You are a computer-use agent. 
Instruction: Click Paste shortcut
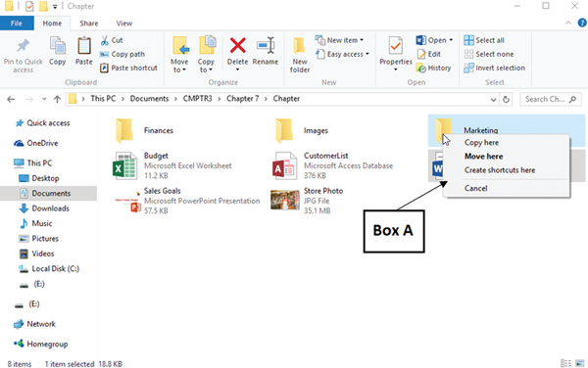coord(128,68)
